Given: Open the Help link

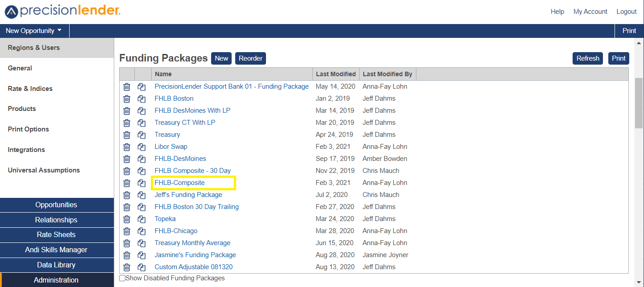Looking at the screenshot, I should coord(557,12).
